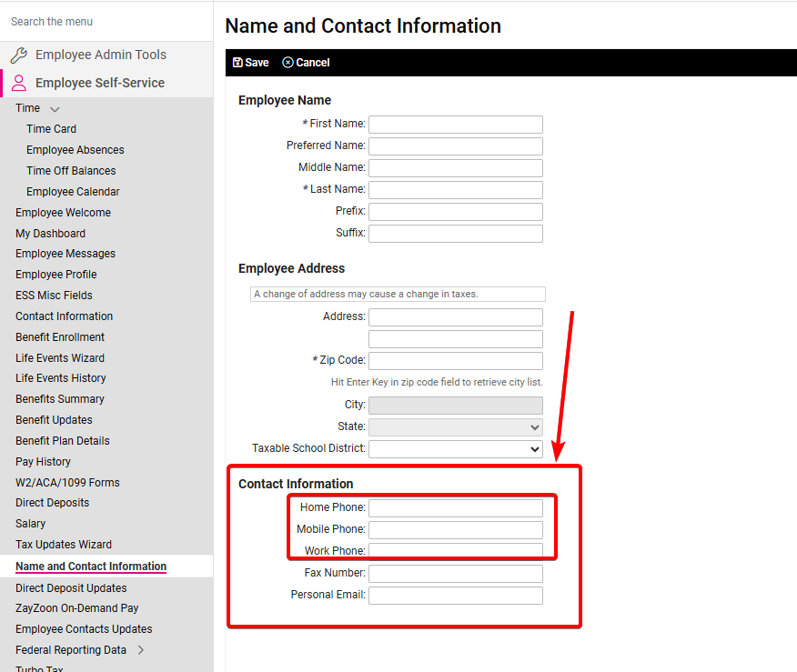Click the Cancel circle-x icon
The width and height of the screenshot is (797, 672).
(288, 63)
